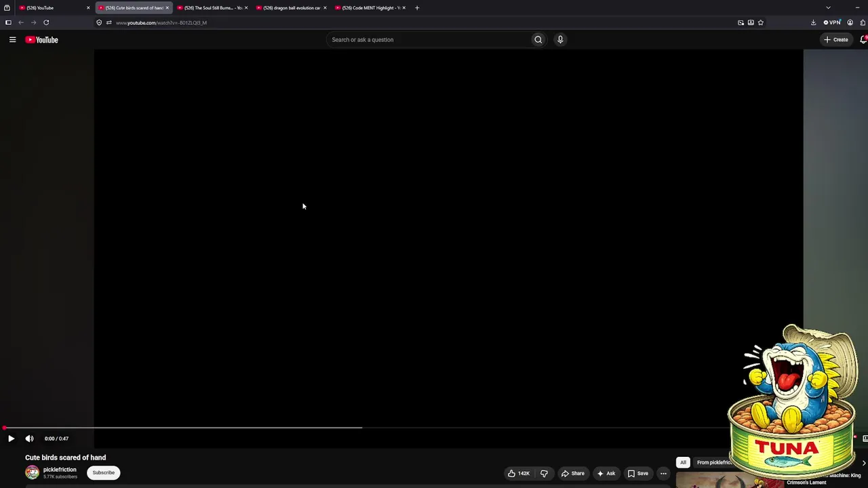Open the Ask AI button
The height and width of the screenshot is (488, 868).
tap(606, 473)
